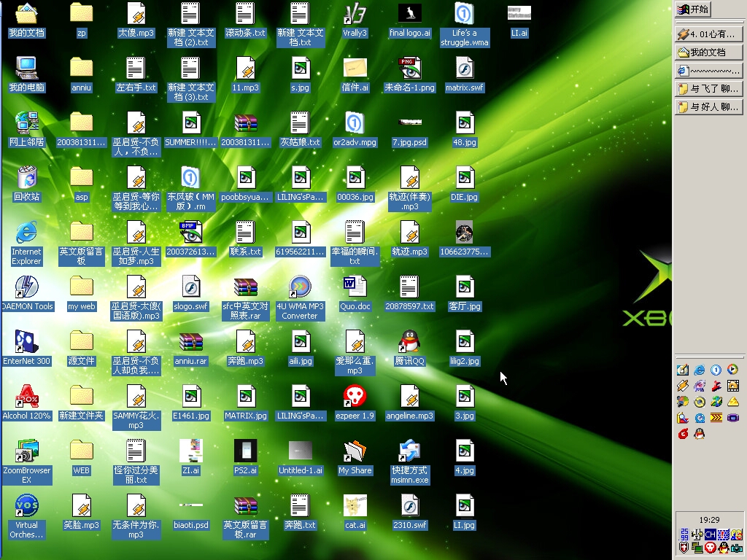Select the Internet Explorer desktop icon
Image resolution: width=747 pixels, height=560 pixels.
pos(27,243)
